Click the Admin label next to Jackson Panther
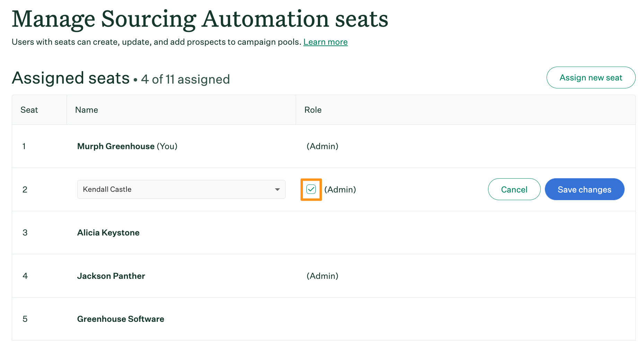Image resolution: width=644 pixels, height=343 pixels. pos(322,276)
